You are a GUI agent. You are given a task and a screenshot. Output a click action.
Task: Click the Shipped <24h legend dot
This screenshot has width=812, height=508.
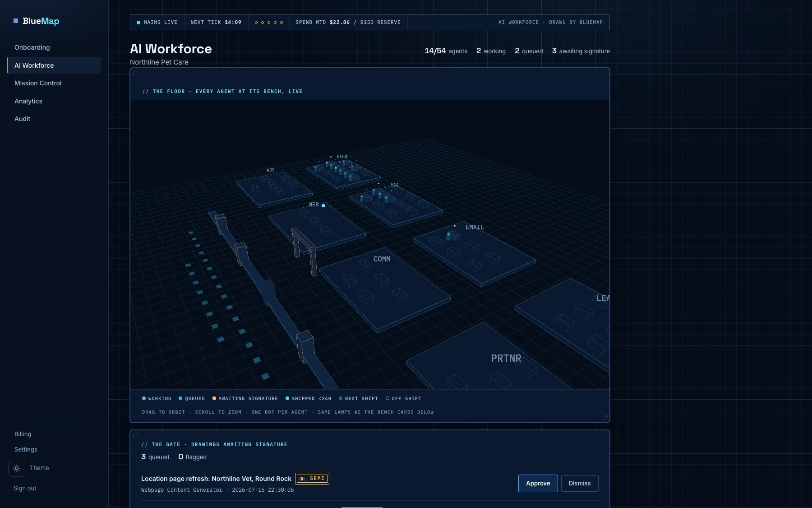click(x=287, y=398)
